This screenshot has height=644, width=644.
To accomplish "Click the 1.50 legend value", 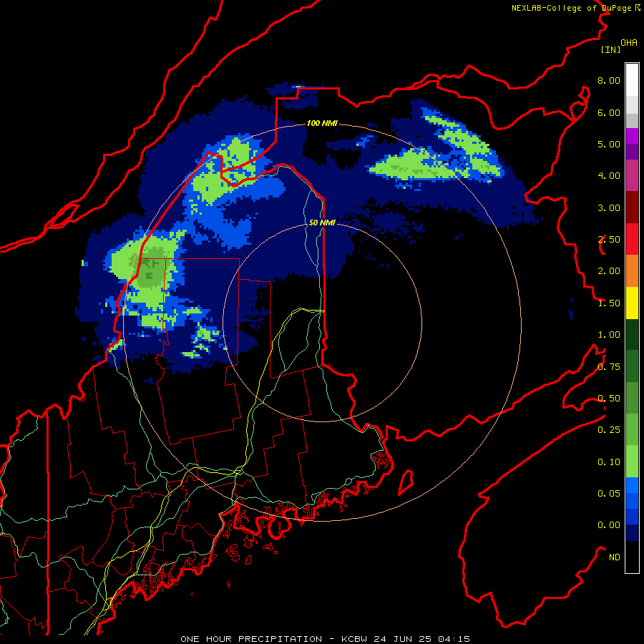I will [x=609, y=303].
